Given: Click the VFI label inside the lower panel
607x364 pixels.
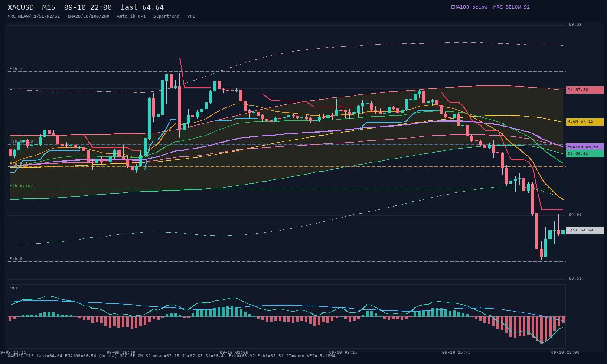Looking at the screenshot, I should (14, 288).
